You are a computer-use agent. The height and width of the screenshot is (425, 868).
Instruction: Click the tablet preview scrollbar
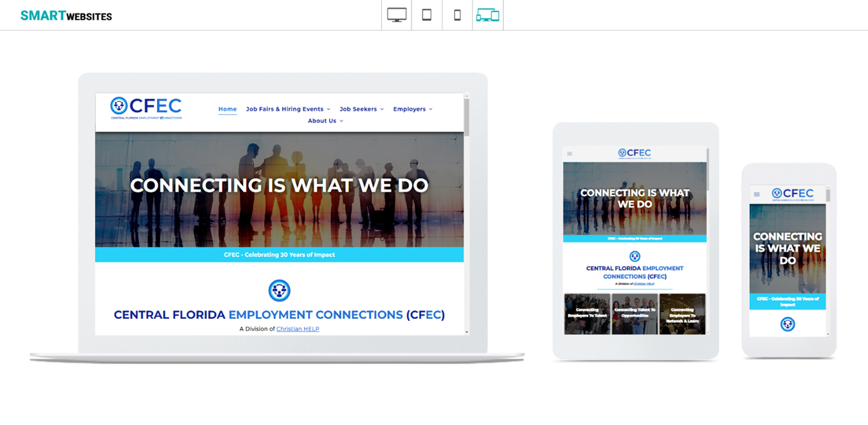pyautogui.click(x=708, y=170)
